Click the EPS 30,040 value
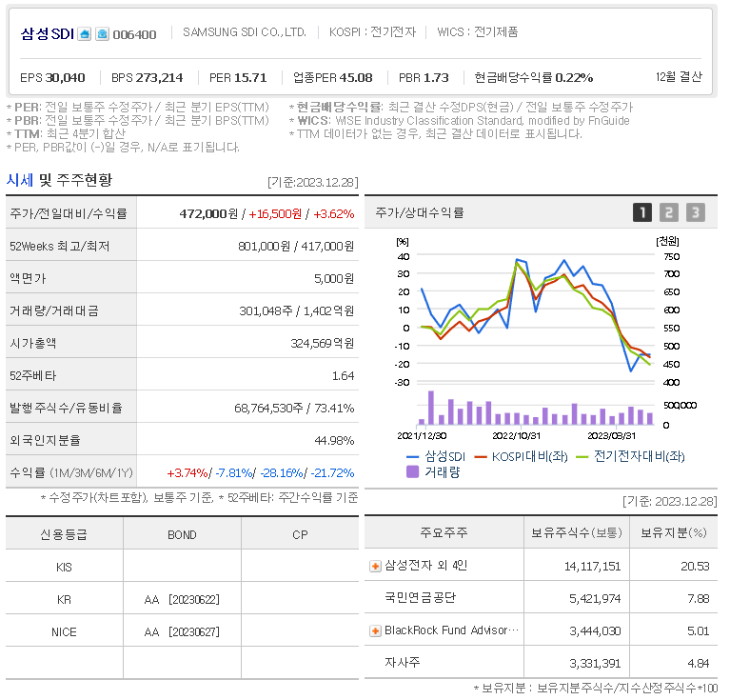The width and height of the screenshot is (730, 700). 65,78
